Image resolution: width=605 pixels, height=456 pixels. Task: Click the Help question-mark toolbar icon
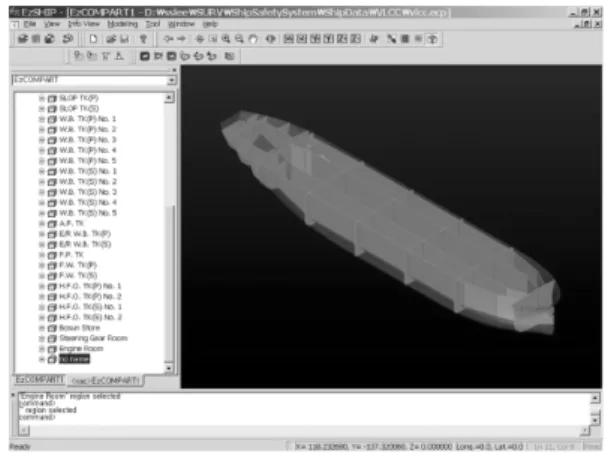coord(144,39)
